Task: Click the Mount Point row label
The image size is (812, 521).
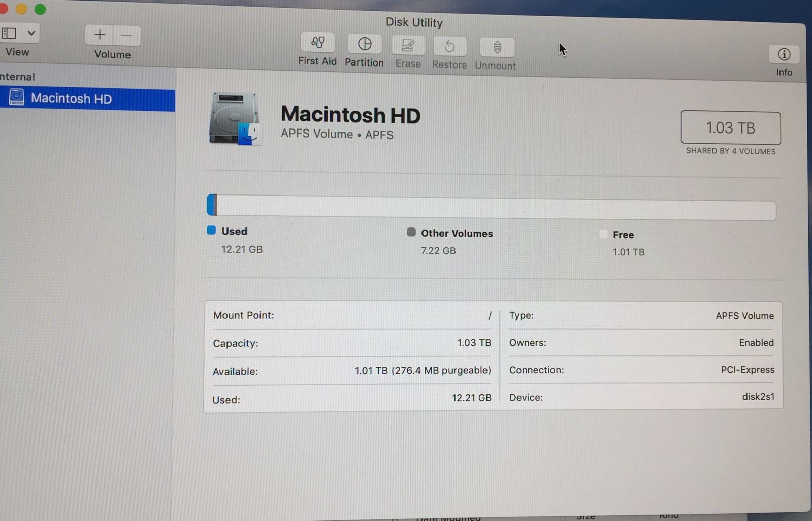Action: click(x=243, y=315)
